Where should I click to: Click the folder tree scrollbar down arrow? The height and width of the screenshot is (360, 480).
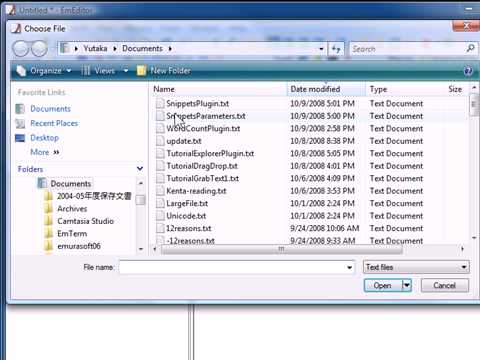tap(141, 249)
